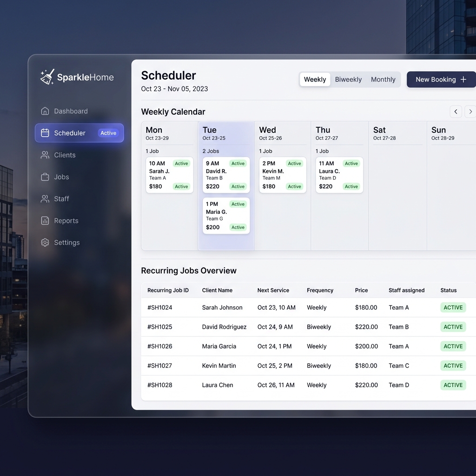This screenshot has width=476, height=476.
Task: Click client name Sarah Johnson
Action: point(222,308)
